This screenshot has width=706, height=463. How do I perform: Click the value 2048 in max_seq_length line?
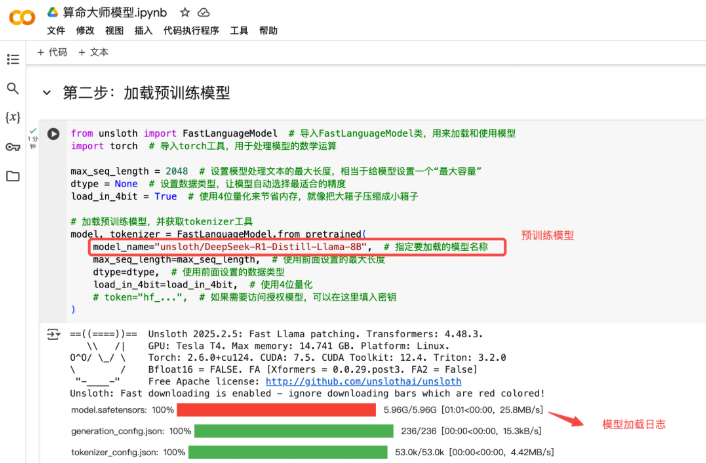click(x=177, y=171)
